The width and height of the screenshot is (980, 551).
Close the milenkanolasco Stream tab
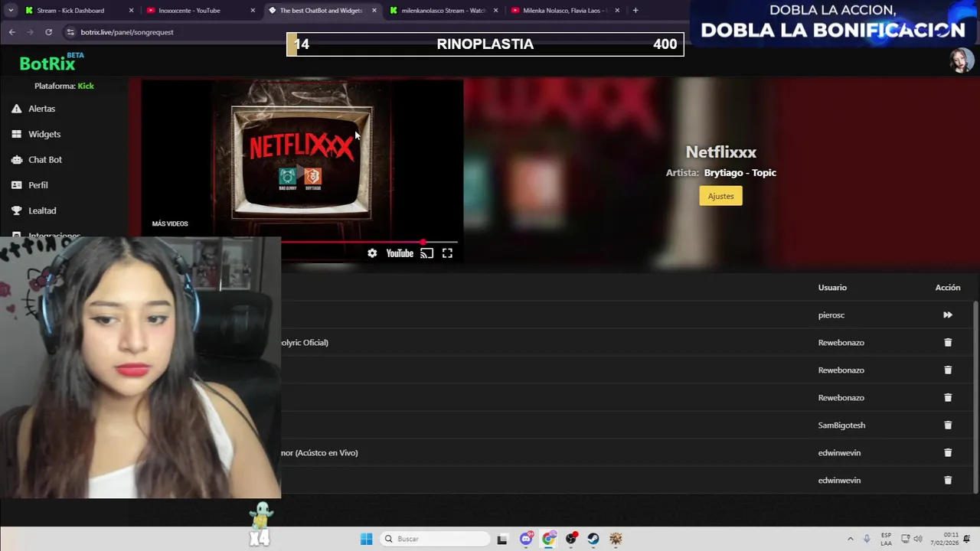(x=495, y=11)
